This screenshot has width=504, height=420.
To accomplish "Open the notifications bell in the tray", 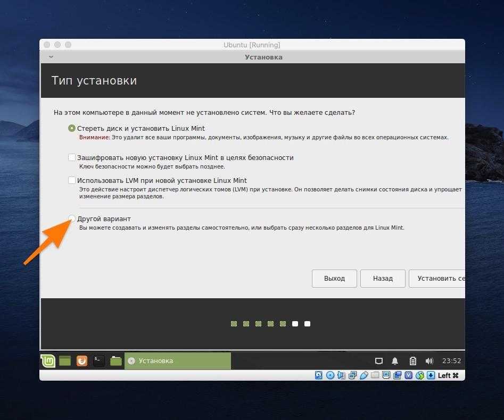I will coord(395,361).
